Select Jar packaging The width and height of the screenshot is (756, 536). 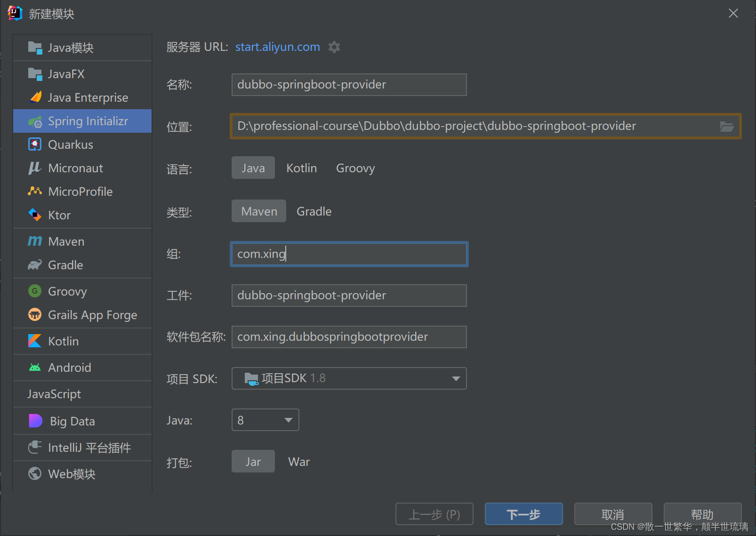[253, 462]
